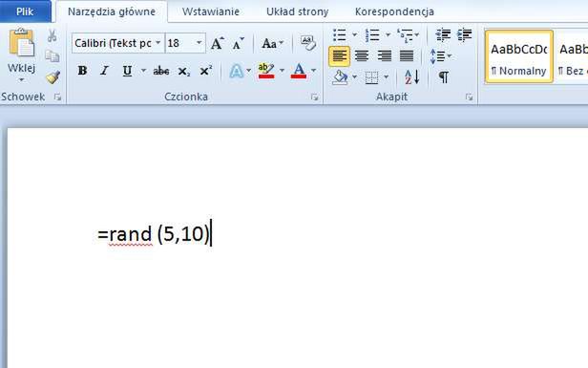
Task: Switch to Wstawianie tab
Action: tap(211, 11)
